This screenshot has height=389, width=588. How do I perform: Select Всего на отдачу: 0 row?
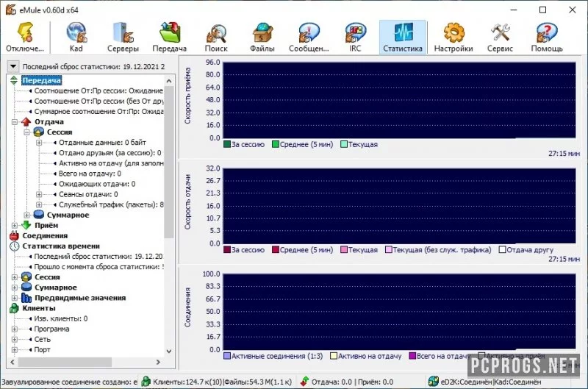(x=90, y=174)
